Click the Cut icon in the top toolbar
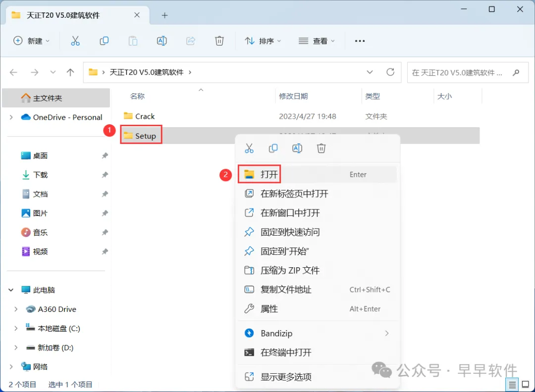This screenshot has width=535, height=392. tap(75, 41)
